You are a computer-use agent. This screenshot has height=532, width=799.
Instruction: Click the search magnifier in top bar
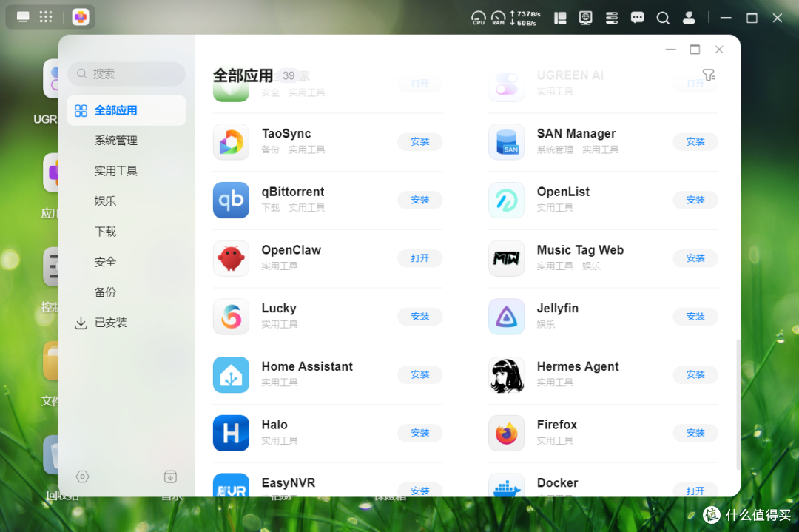(x=663, y=18)
